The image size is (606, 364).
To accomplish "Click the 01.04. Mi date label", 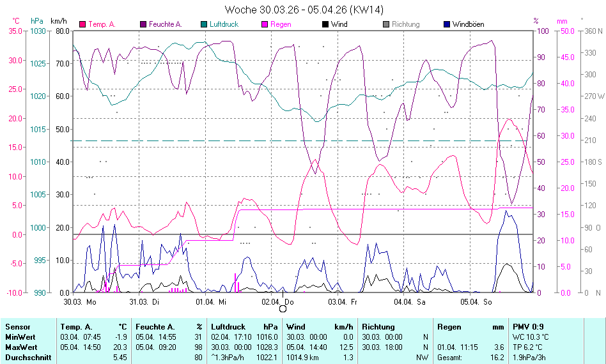I will click(x=212, y=301).
